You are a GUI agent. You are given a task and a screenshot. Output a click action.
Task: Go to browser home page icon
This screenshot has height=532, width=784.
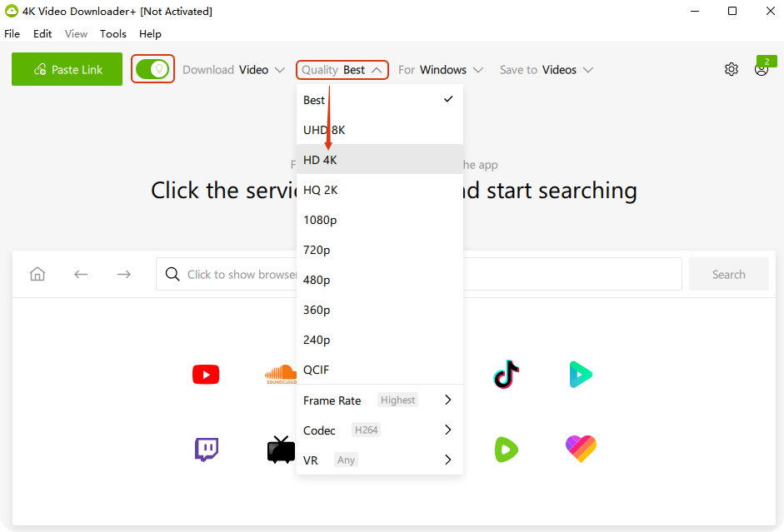(37, 274)
